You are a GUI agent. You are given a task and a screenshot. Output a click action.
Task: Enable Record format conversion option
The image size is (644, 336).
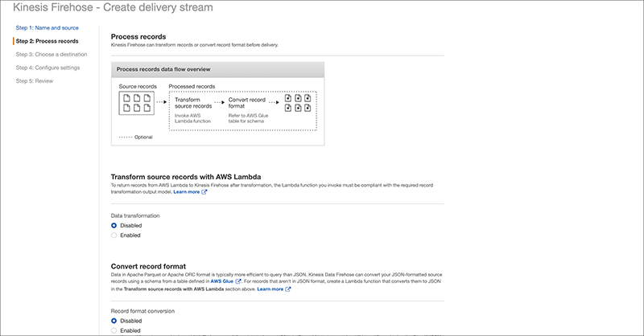point(114,330)
